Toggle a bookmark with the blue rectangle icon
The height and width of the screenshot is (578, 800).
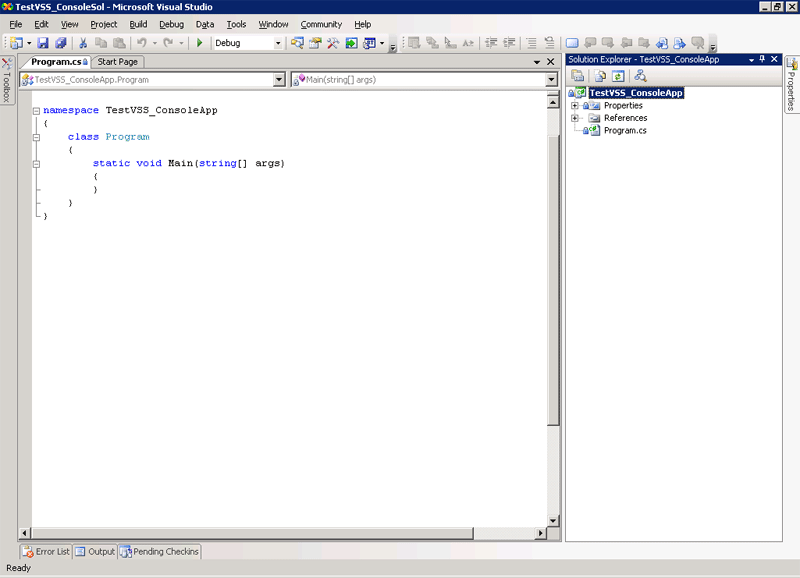572,43
